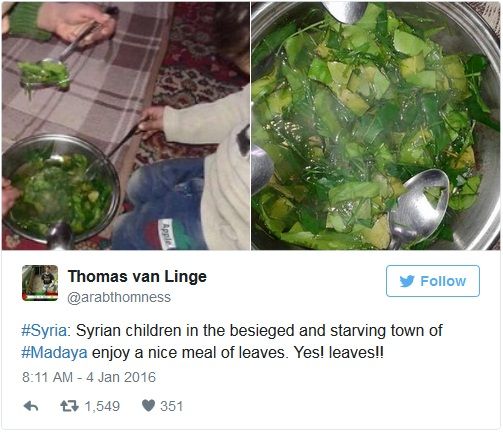The image size is (503, 434).
Task: Click the Twitter bird icon in the Follow button
Action: pos(407,281)
